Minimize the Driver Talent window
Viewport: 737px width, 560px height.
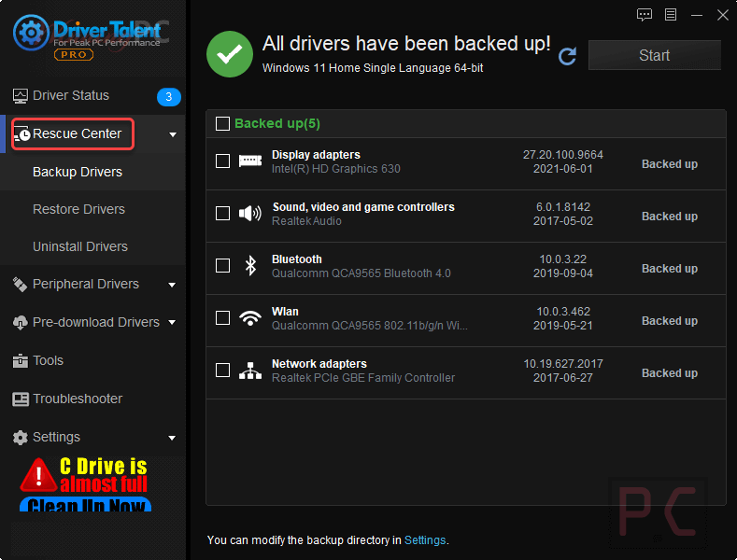697,16
